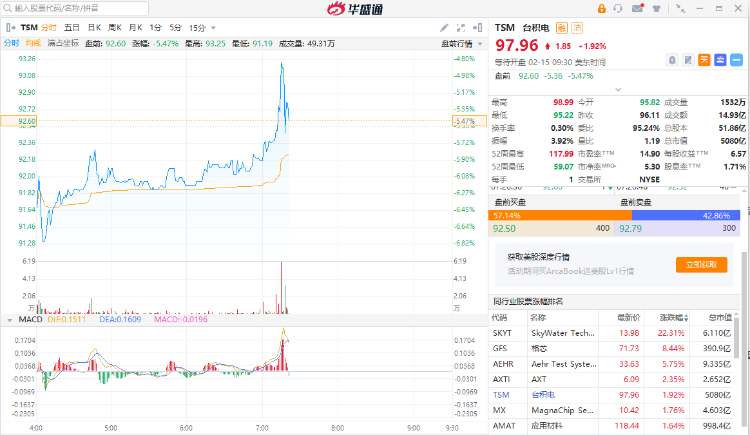Toggle the 分时 price line display
Screen dimensions: 750x435
(11, 44)
